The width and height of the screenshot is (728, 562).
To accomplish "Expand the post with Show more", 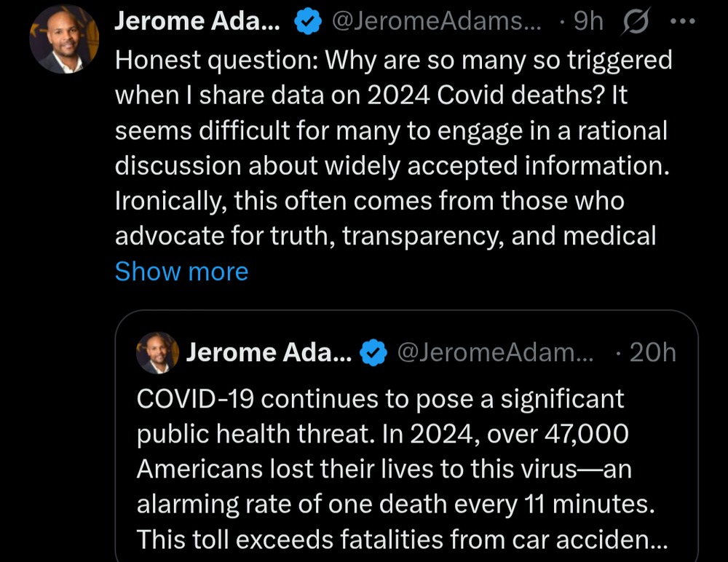I will tap(181, 272).
